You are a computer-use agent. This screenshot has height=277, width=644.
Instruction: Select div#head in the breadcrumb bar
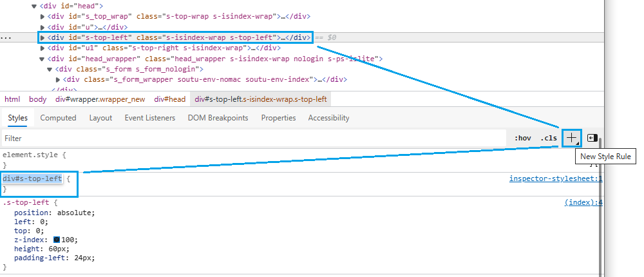click(169, 99)
